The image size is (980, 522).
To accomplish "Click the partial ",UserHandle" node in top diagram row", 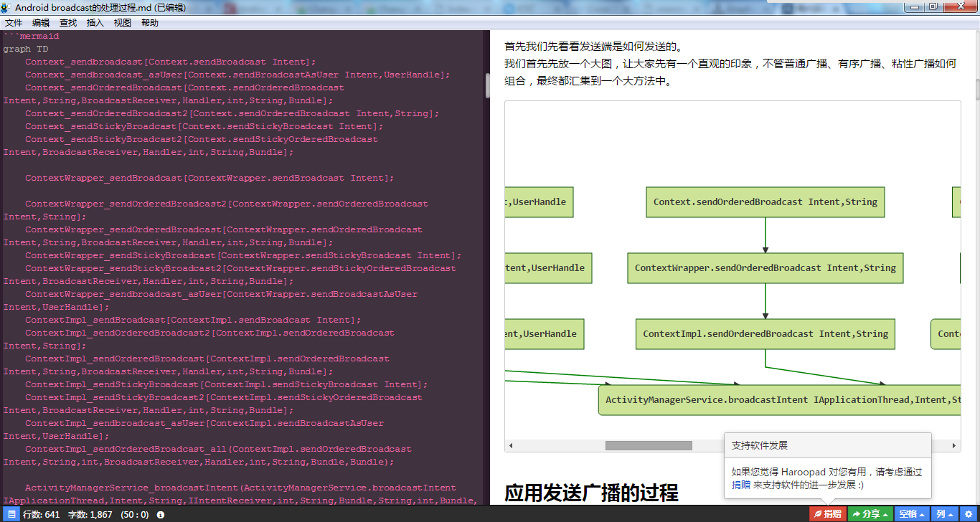I will coord(539,202).
